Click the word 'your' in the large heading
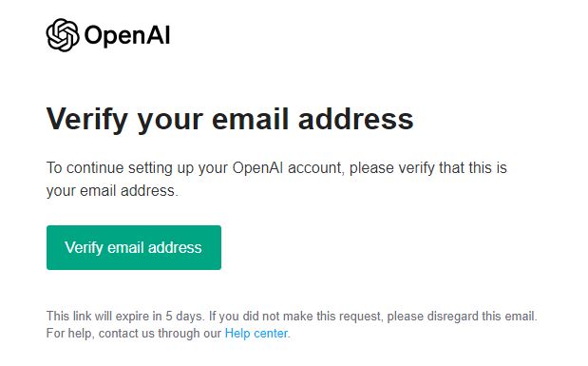This screenshot has height=366, width=588. click(x=170, y=122)
